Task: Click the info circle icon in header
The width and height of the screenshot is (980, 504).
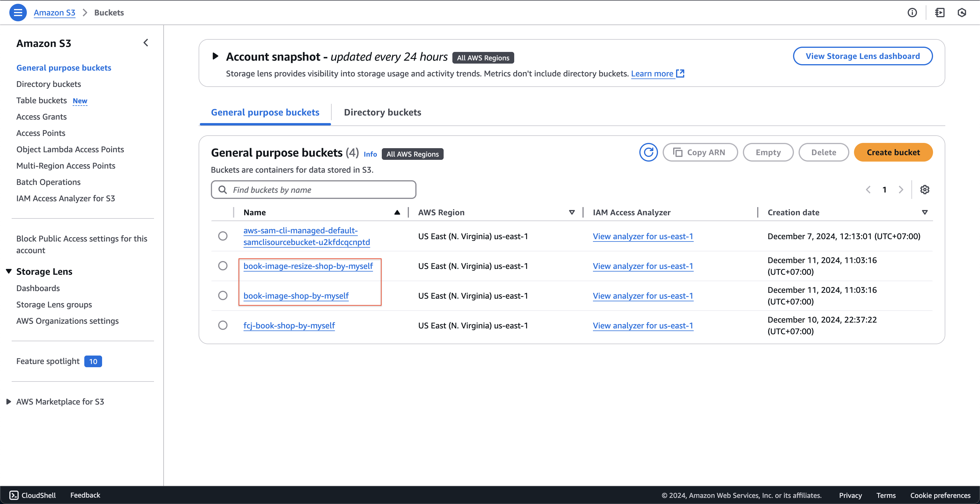Action: pos(912,13)
